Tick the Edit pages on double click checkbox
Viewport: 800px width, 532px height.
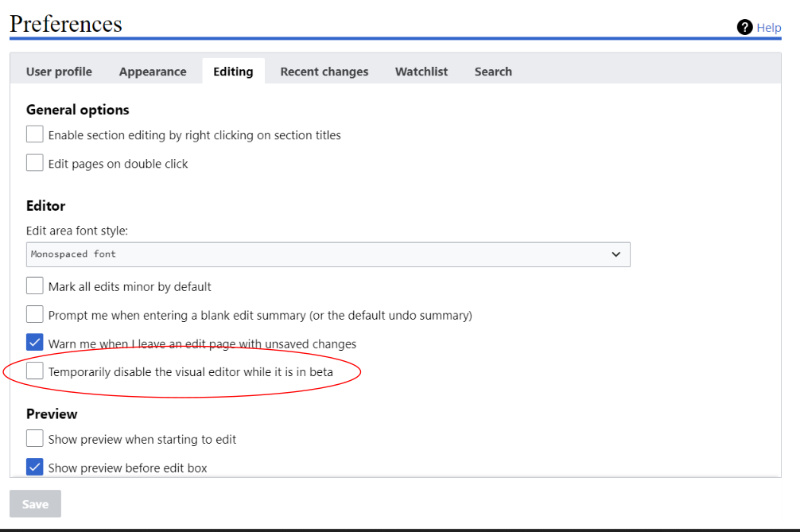pyautogui.click(x=35, y=163)
